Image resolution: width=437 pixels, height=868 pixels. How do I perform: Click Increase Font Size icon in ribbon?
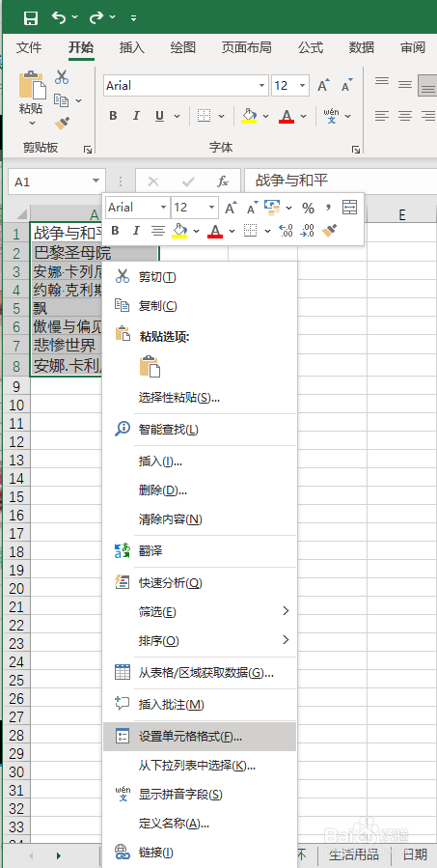323,85
